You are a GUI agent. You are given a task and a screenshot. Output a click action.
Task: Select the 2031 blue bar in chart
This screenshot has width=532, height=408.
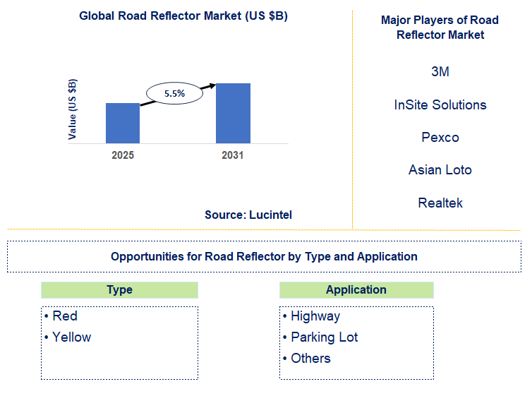pyautogui.click(x=233, y=114)
